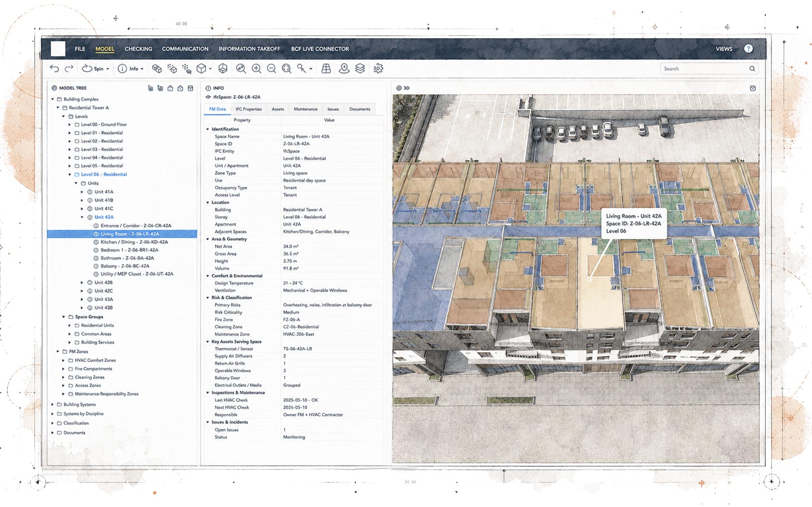Click the undo arrow icon
The height and width of the screenshot is (507, 812).
[x=54, y=69]
